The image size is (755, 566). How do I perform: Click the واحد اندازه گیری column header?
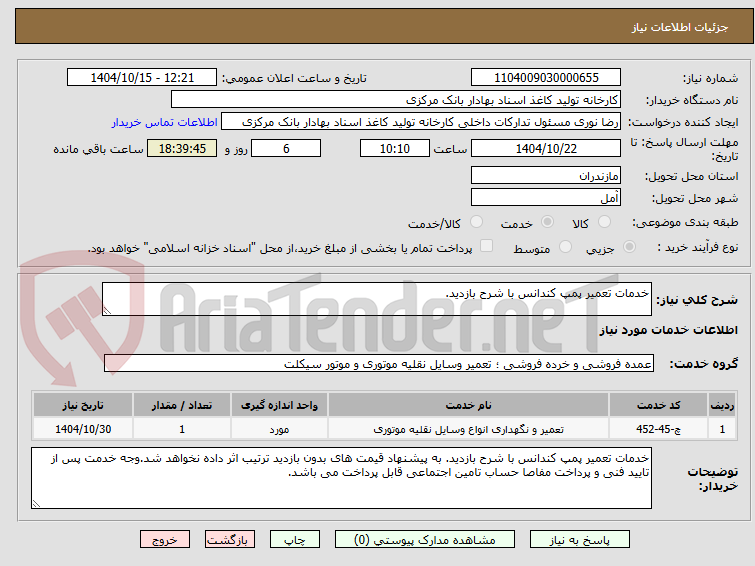pyautogui.click(x=279, y=405)
